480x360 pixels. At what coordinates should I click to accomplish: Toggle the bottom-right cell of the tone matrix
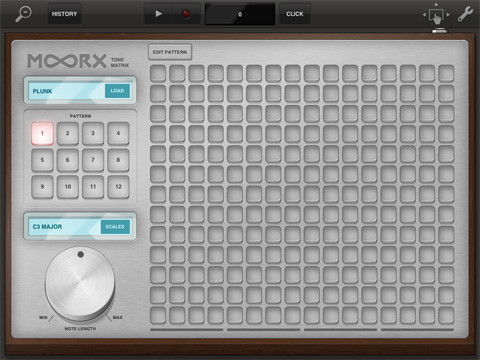point(446,315)
